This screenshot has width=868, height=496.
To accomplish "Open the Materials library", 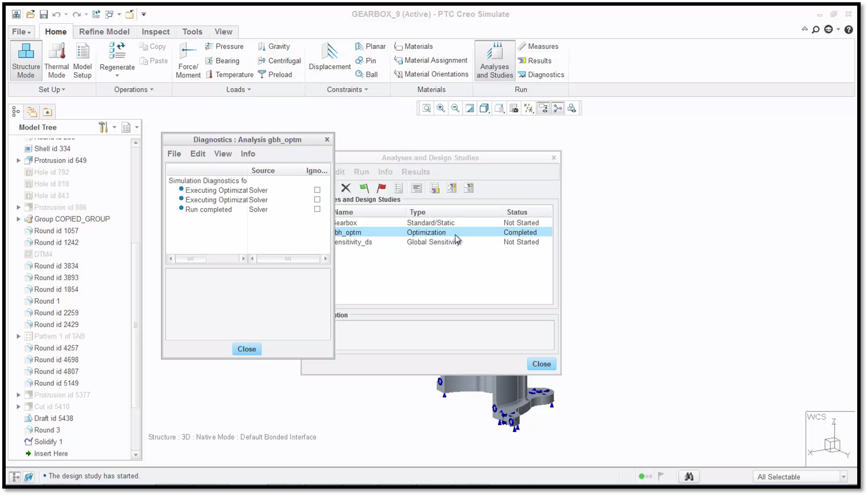I will [x=413, y=47].
